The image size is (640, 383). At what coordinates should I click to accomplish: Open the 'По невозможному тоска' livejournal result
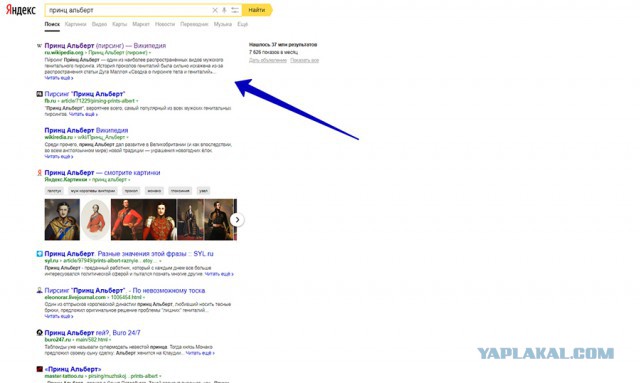coord(125,290)
